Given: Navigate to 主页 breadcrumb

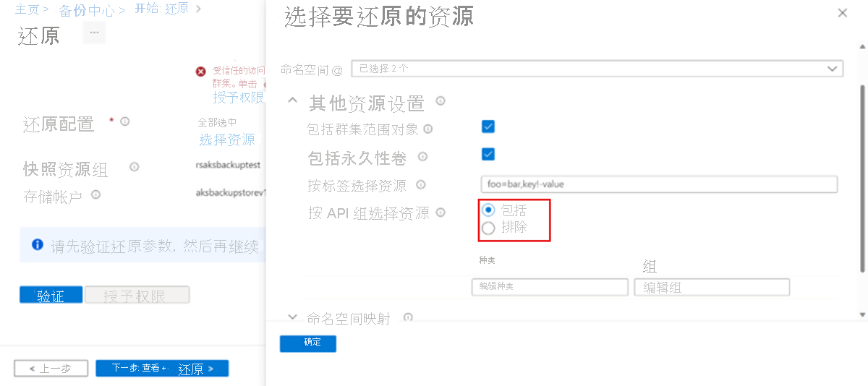Looking at the screenshot, I should pos(27,9).
